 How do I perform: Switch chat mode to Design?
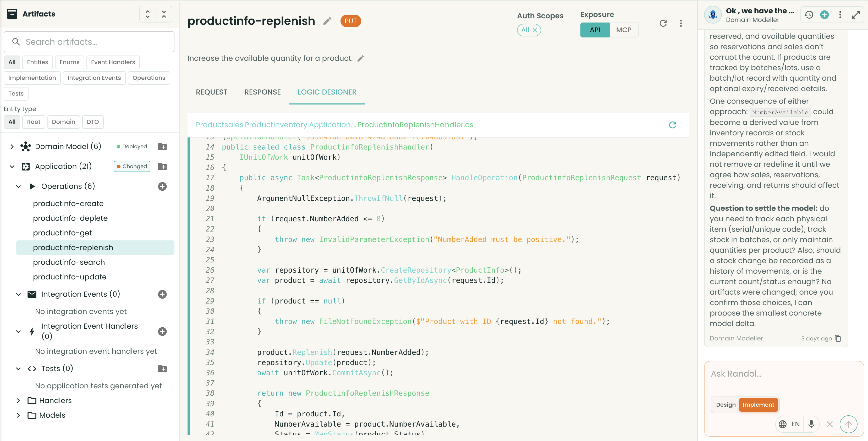[x=726, y=405]
